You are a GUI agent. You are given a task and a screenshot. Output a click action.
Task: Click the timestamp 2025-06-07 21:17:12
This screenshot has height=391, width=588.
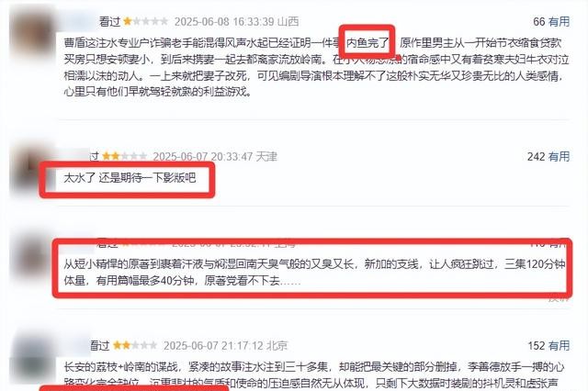click(213, 346)
